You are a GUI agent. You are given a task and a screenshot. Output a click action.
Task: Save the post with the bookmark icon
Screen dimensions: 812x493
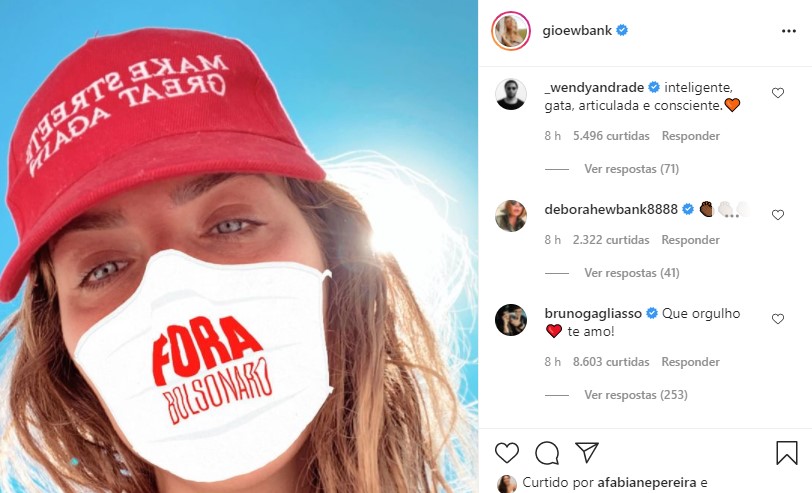pyautogui.click(x=786, y=453)
